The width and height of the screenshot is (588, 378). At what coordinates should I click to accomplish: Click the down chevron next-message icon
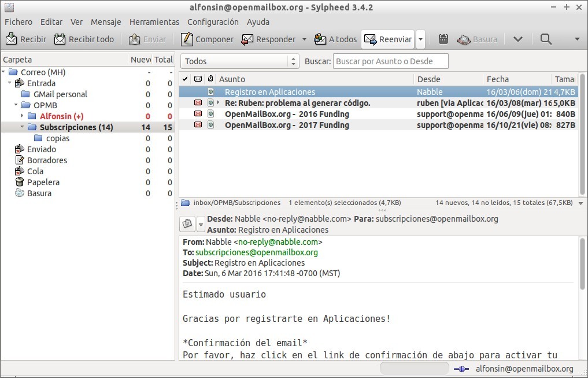click(518, 39)
